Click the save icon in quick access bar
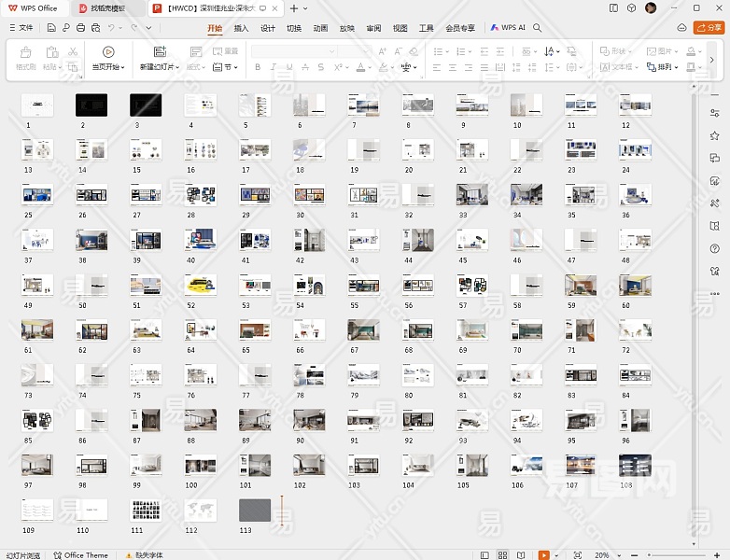730x560 pixels. click(x=51, y=28)
